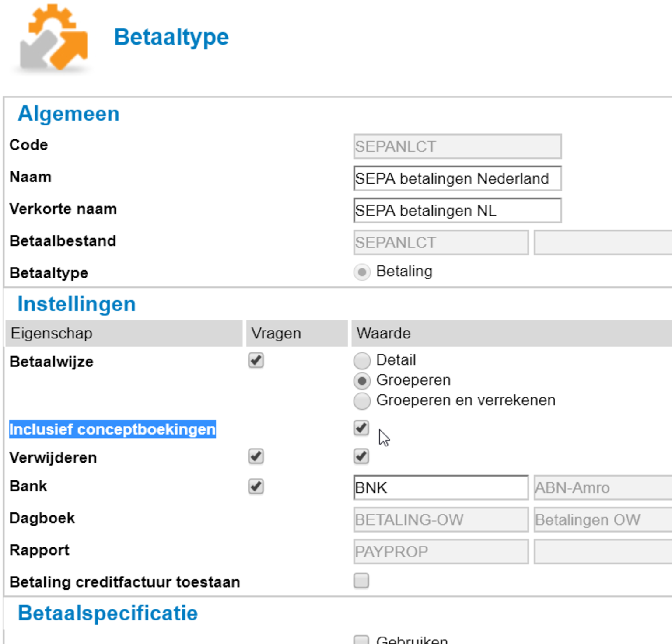Click the Rapport field PAYPROP
The image size is (672, 644).
point(441,552)
